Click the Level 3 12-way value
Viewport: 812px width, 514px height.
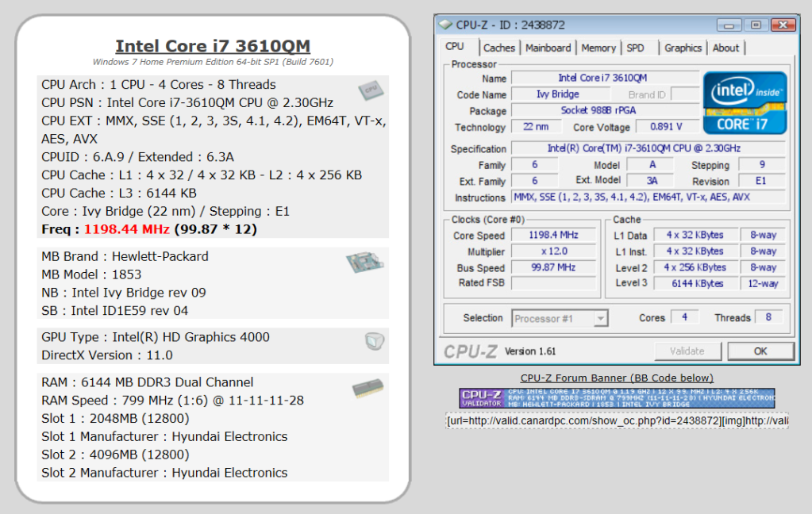tap(763, 283)
